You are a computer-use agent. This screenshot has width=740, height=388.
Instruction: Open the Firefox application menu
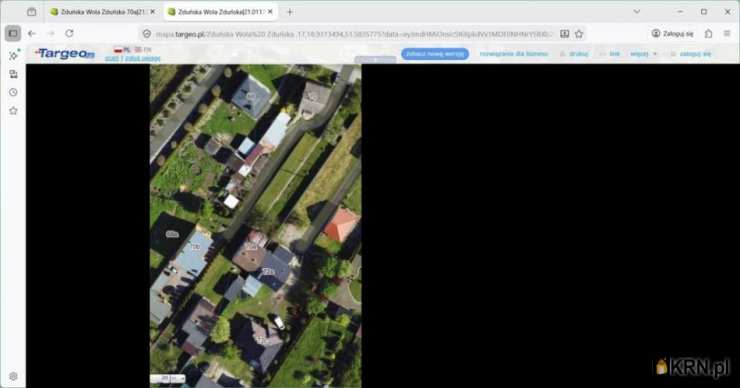click(x=727, y=34)
